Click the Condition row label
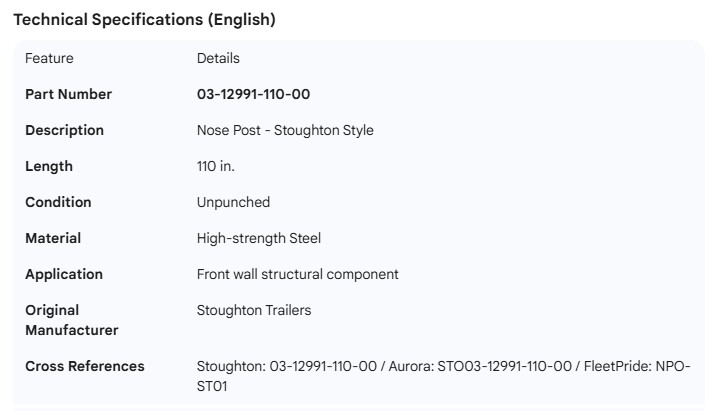Screen dimensions: 710x411 (58, 202)
